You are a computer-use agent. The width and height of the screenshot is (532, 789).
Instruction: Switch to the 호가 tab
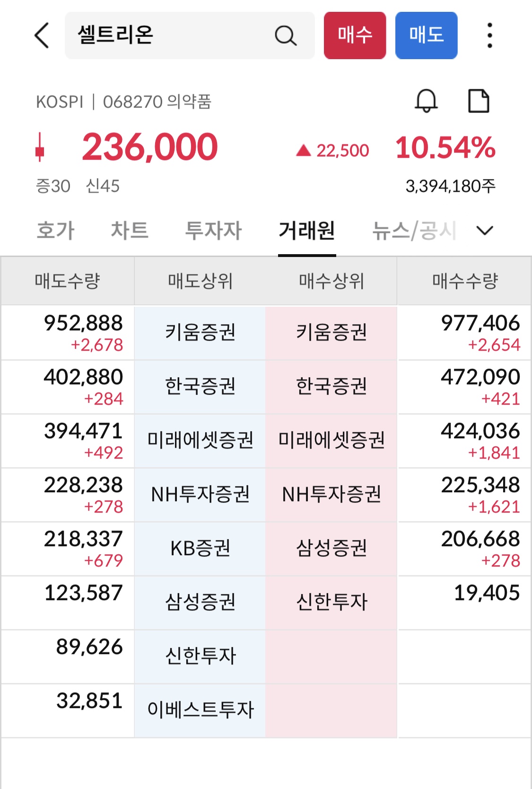coord(55,230)
